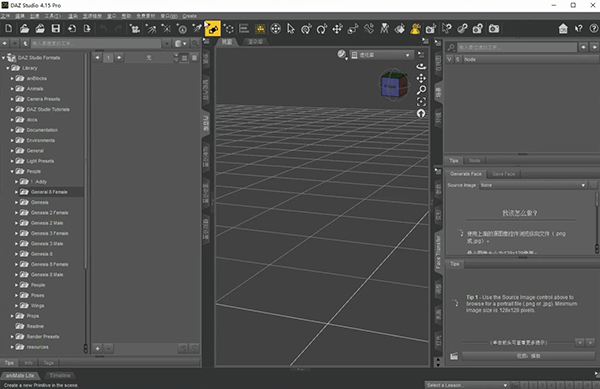Open the Source Image None dropdown
This screenshot has width=600, height=389.
click(533, 185)
